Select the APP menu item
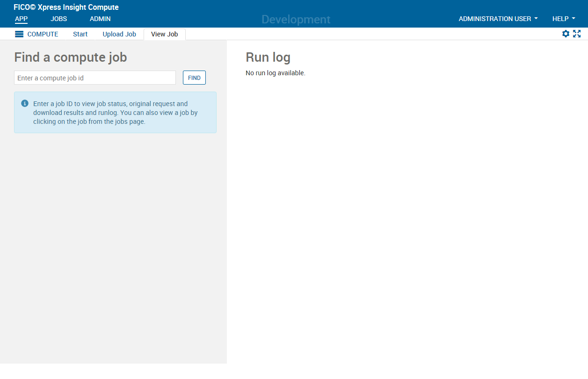Viewport: 588px width, 379px height. [21, 19]
